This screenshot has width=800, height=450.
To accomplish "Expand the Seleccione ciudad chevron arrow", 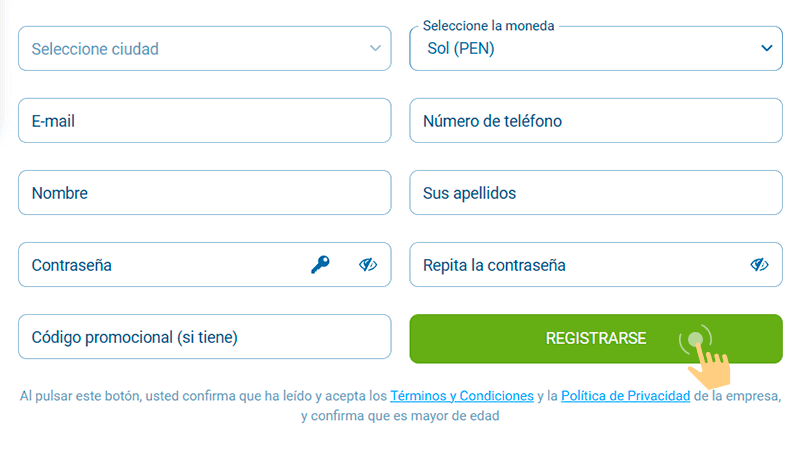I will pyautogui.click(x=375, y=48).
